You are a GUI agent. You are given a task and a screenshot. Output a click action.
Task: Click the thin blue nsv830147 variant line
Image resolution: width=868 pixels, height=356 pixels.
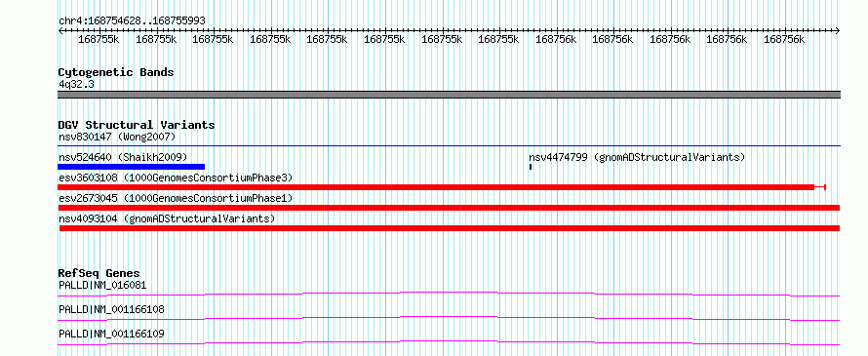(x=449, y=146)
